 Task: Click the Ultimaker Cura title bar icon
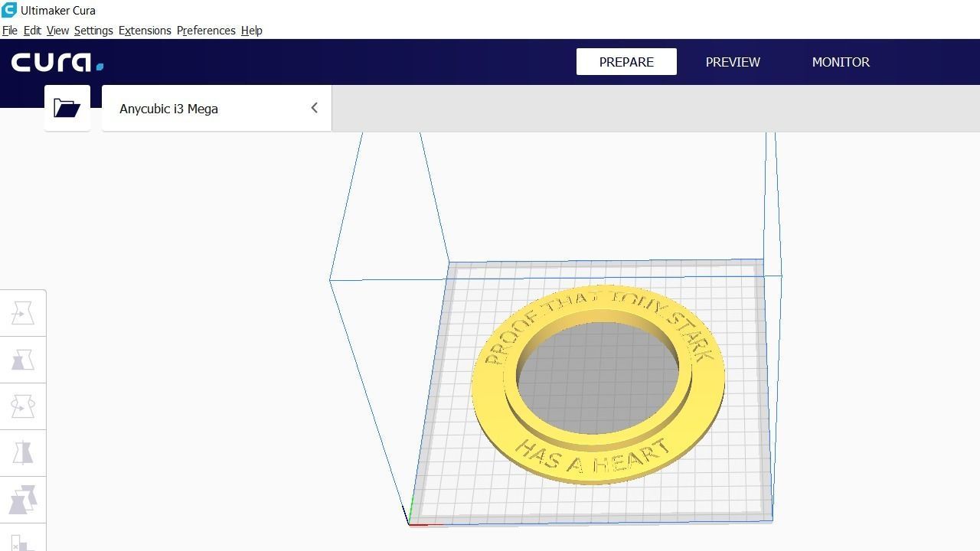coord(9,10)
